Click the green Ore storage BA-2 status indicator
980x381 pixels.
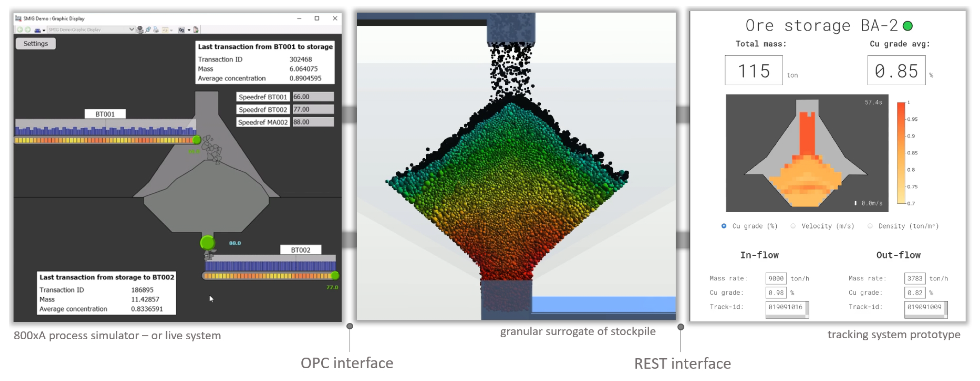click(908, 26)
